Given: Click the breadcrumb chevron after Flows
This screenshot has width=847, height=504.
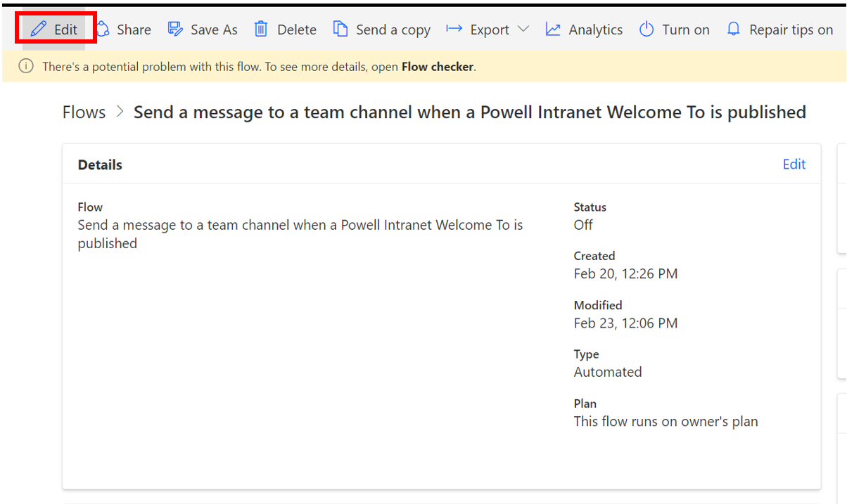Looking at the screenshot, I should click(x=120, y=112).
